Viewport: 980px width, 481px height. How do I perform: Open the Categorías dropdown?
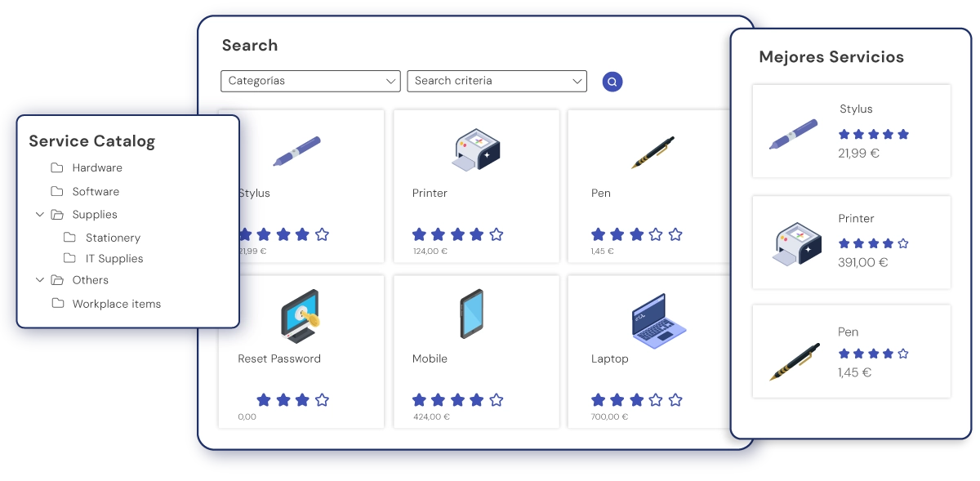[310, 81]
